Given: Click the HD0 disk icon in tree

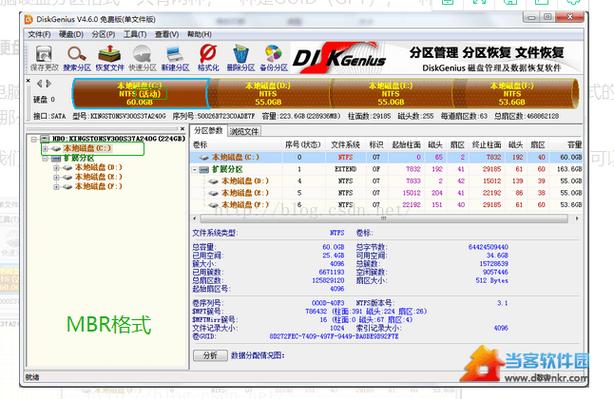Looking at the screenshot, I should 45,139.
